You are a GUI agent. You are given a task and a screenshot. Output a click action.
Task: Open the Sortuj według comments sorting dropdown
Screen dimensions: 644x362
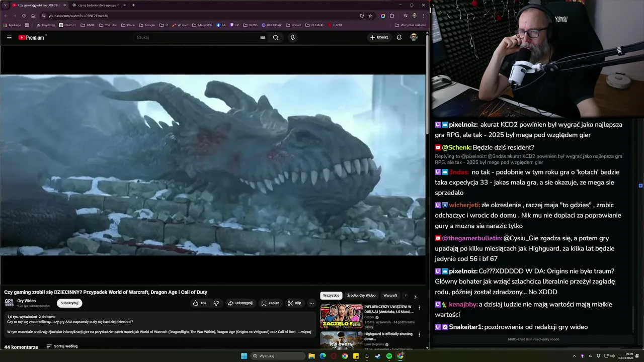point(62,346)
